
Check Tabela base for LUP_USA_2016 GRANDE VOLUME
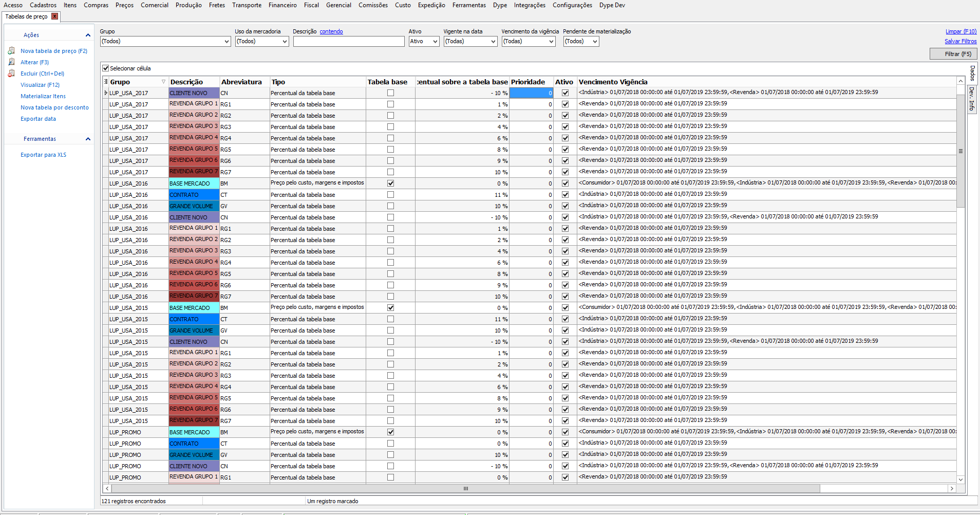(x=390, y=206)
